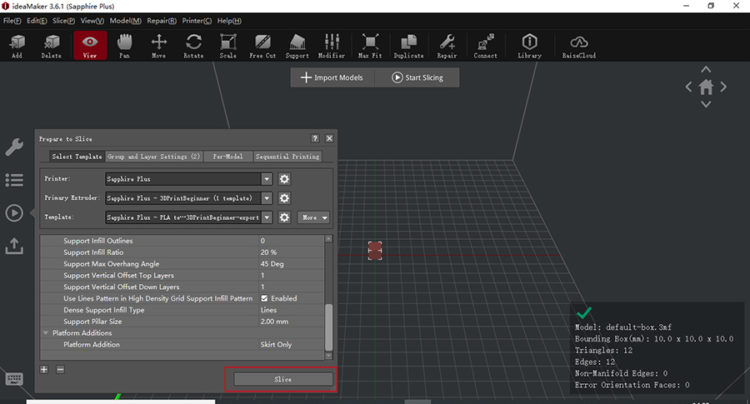This screenshot has height=404, width=750.
Task: Switch to Group and Layer Settings tab
Action: [154, 156]
